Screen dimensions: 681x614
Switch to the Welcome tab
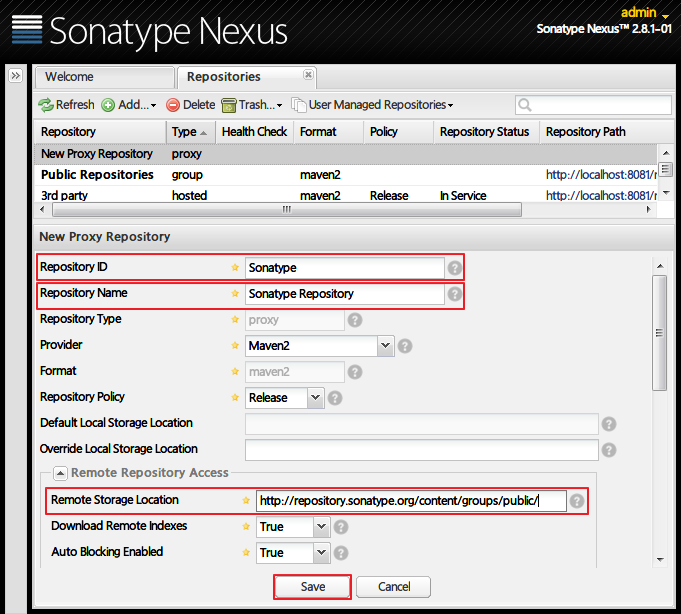(x=70, y=77)
